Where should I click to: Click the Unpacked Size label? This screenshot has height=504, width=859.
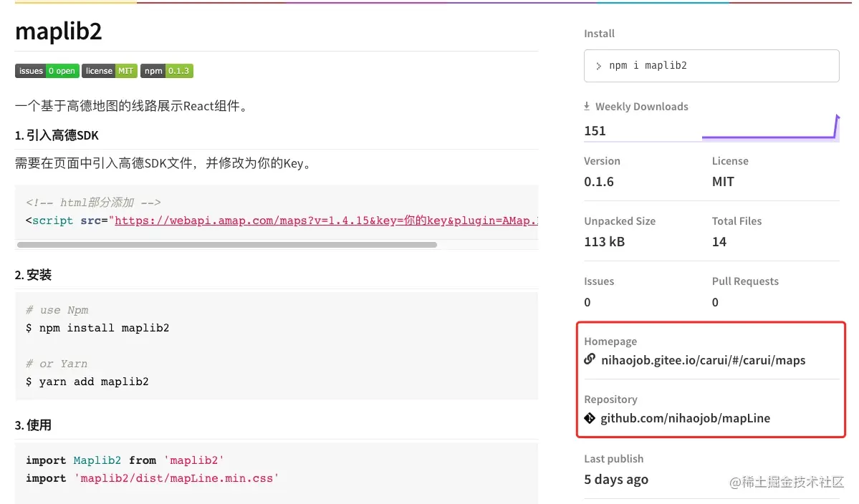pyautogui.click(x=620, y=221)
